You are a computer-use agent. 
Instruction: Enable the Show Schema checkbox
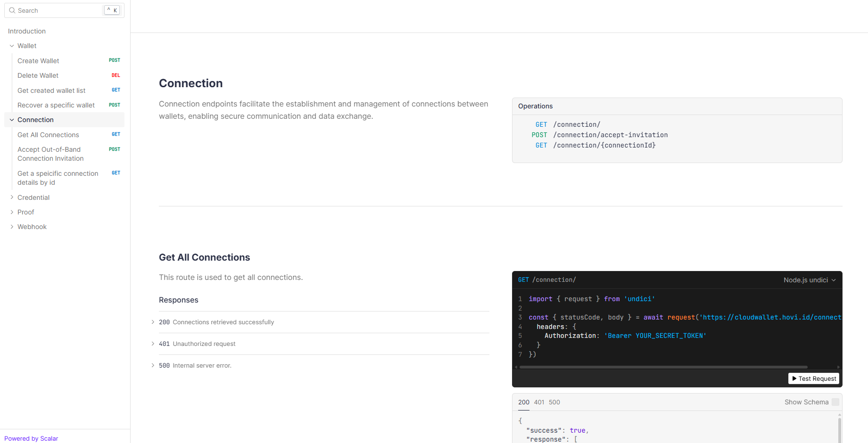(835, 402)
